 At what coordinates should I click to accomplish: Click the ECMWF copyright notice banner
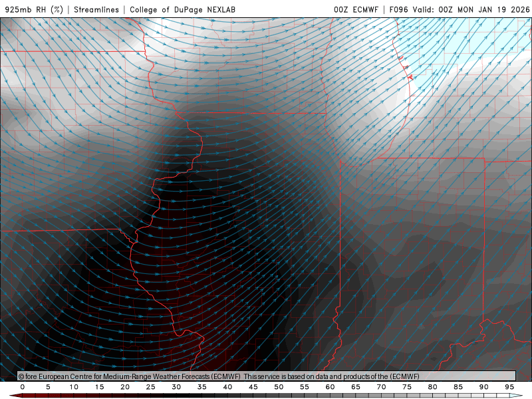267,376
